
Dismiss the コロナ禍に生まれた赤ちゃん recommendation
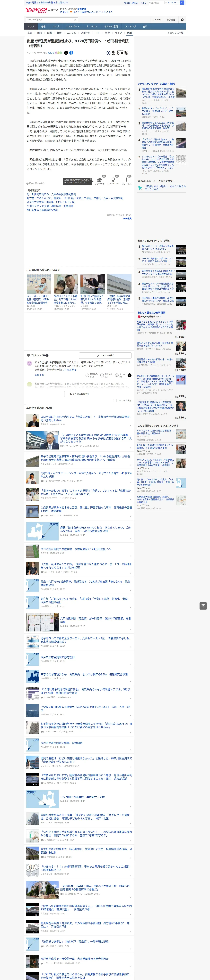[130, 426]
